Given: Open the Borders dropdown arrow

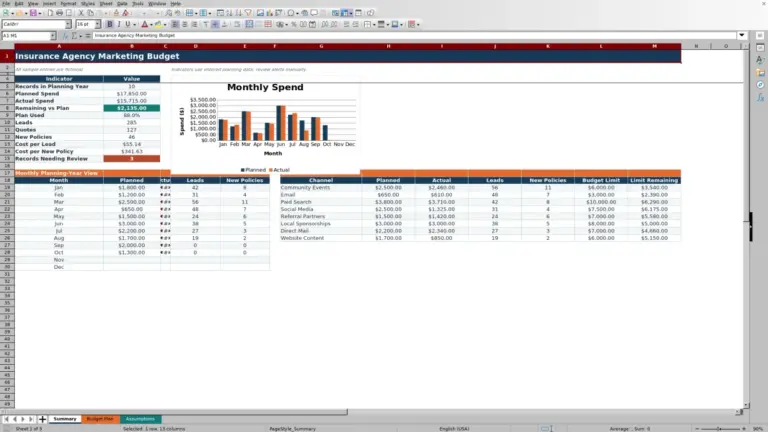Looking at the screenshot, I should [x=374, y=24].
